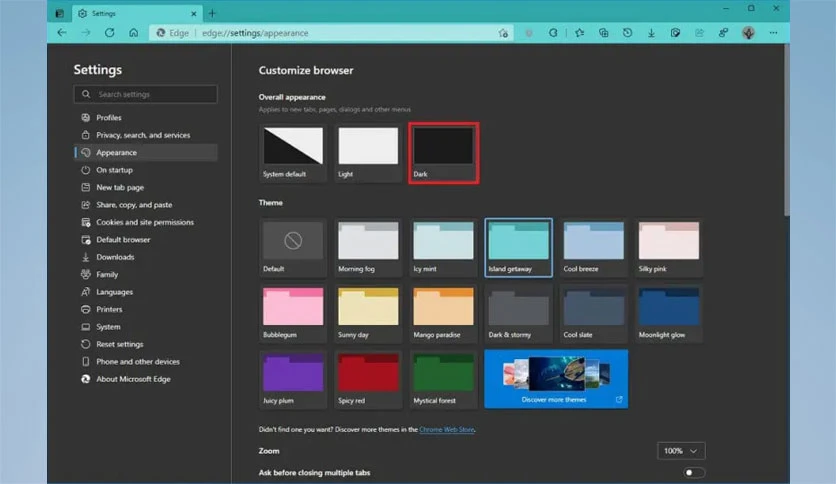Open the Favorites toolbar icon

(x=580, y=33)
